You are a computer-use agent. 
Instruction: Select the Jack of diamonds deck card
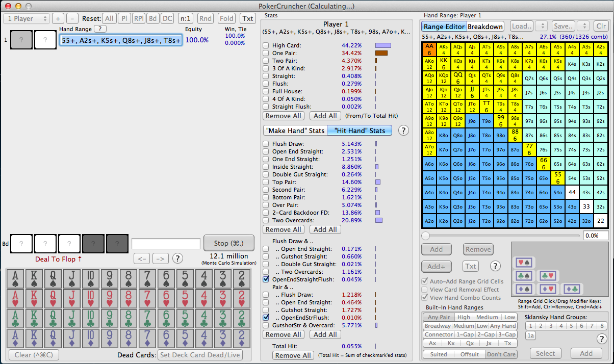coord(73,339)
